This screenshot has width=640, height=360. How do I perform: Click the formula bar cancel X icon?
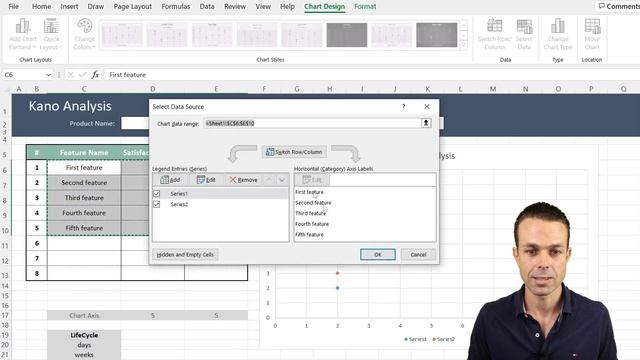click(x=71, y=75)
